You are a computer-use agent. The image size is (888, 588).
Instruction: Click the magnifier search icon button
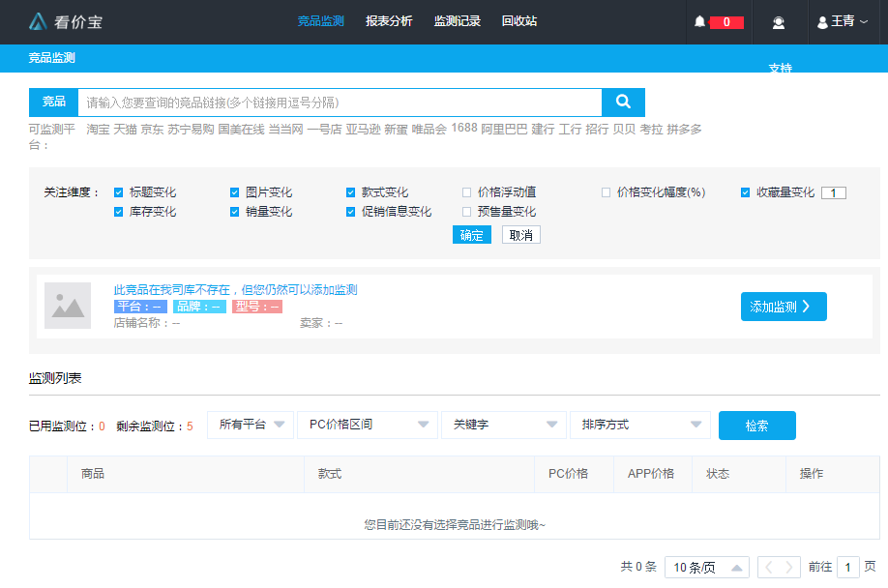tap(623, 102)
